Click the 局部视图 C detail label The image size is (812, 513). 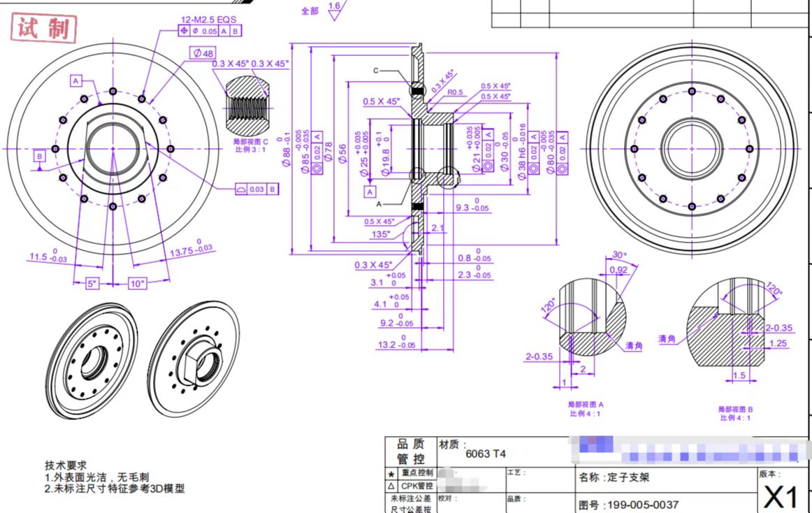[250, 141]
